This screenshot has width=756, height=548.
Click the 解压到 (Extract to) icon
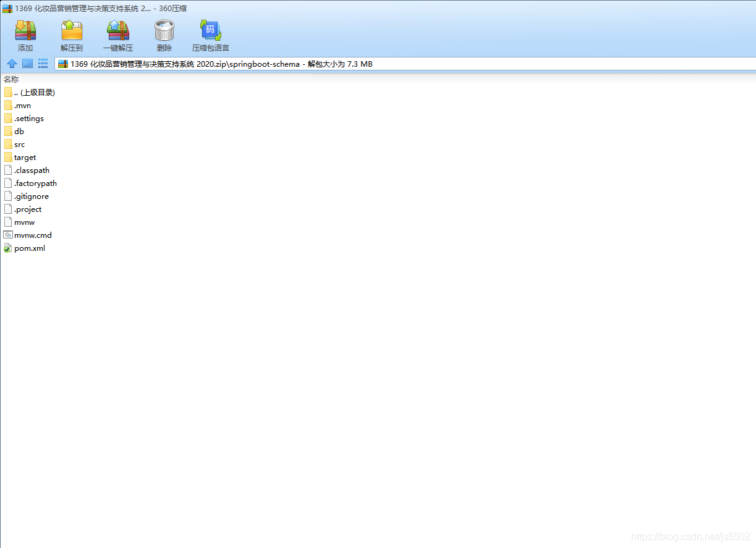(72, 30)
